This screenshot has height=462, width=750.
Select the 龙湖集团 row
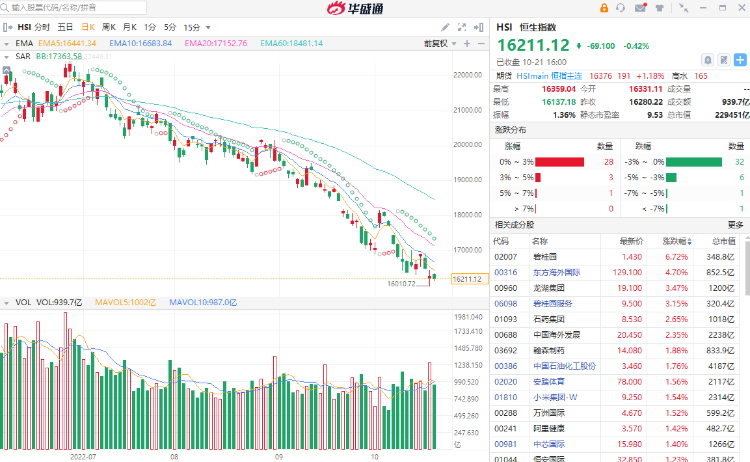[616, 288]
